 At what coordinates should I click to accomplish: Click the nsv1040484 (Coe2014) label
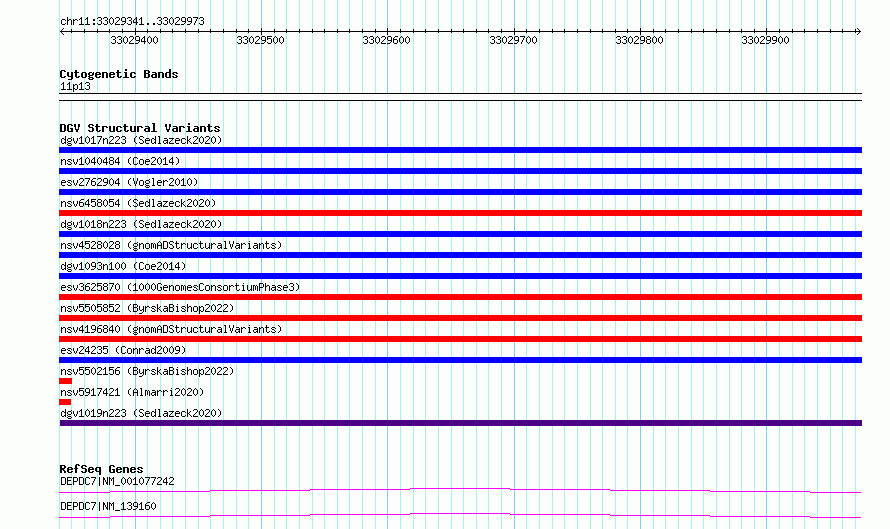tap(120, 161)
